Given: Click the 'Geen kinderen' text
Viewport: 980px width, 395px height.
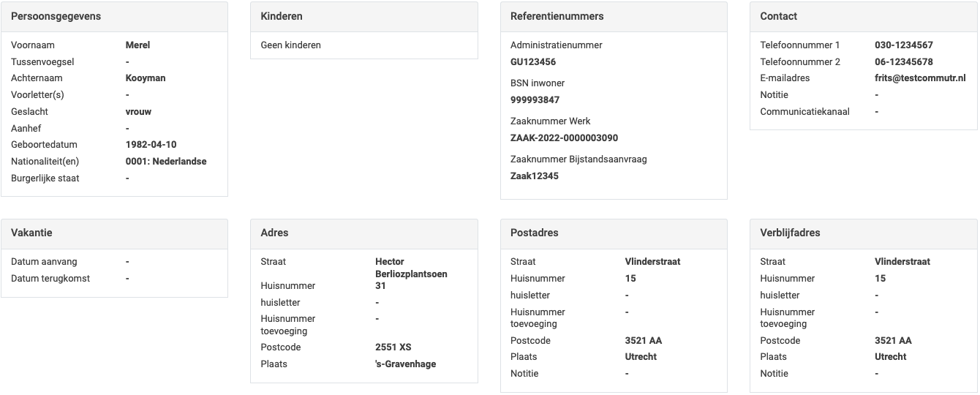Looking at the screenshot, I should pos(290,45).
